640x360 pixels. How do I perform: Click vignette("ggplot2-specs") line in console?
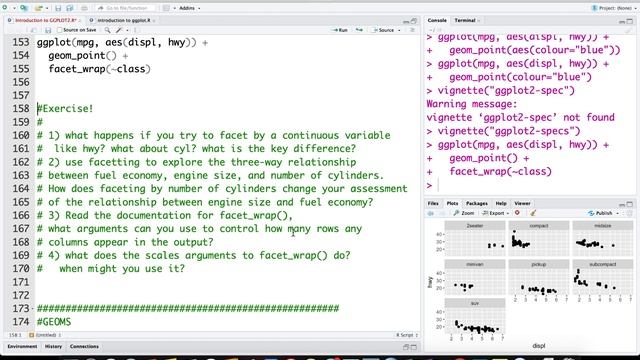pos(509,131)
